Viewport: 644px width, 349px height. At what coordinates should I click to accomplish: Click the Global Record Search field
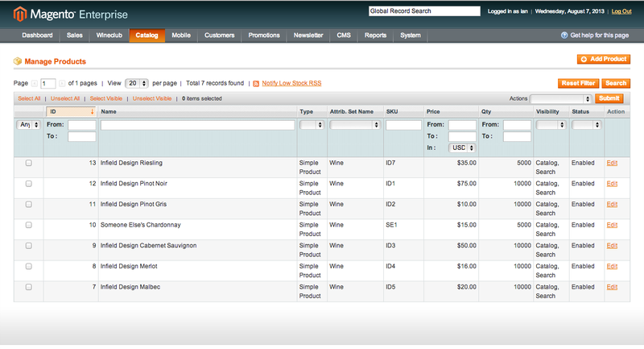[x=424, y=11]
